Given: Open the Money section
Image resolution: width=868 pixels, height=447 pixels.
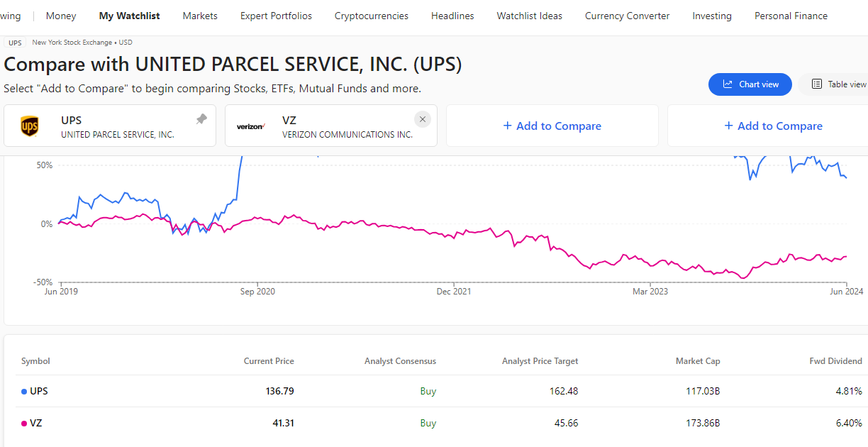Looking at the screenshot, I should click(61, 16).
